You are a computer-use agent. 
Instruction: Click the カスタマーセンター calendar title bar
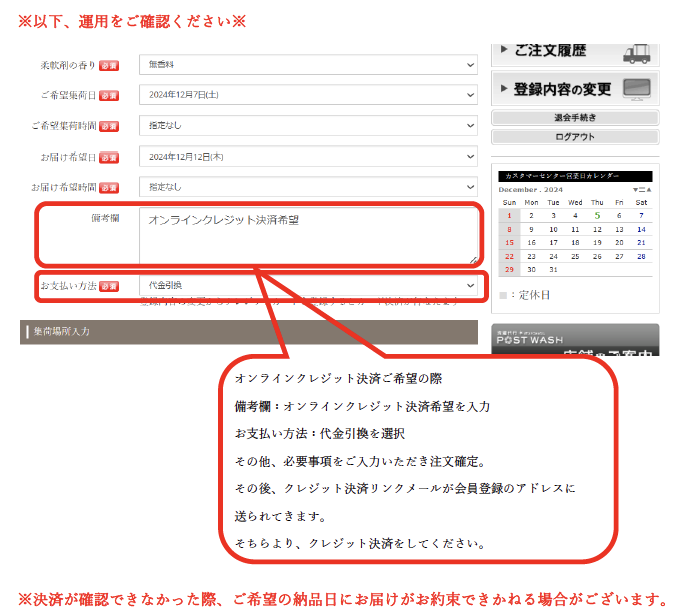575,176
